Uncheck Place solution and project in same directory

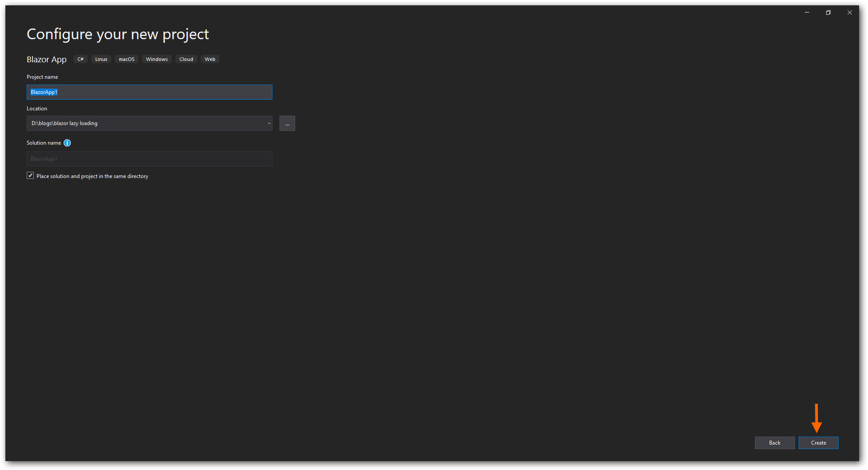click(x=30, y=176)
